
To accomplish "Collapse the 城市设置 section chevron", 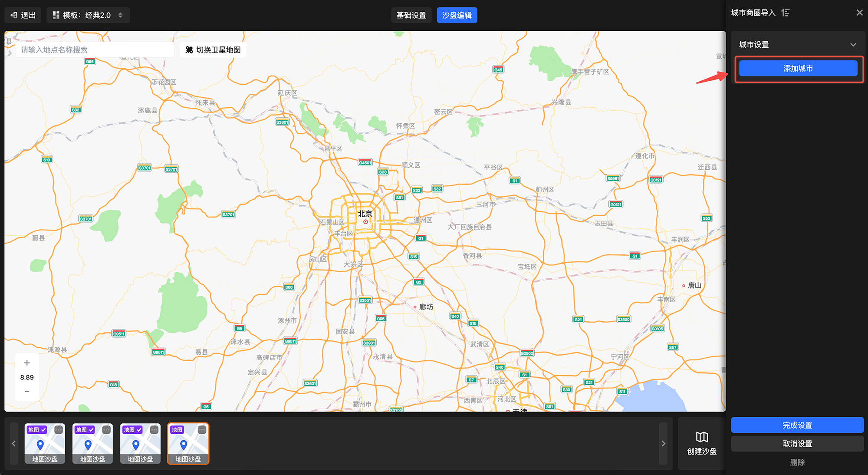I will point(853,45).
